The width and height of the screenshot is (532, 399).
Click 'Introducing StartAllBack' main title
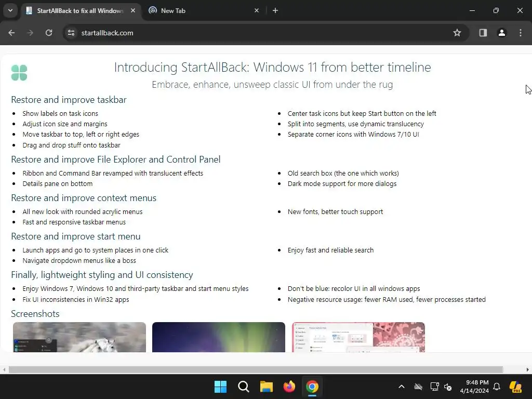(272, 67)
